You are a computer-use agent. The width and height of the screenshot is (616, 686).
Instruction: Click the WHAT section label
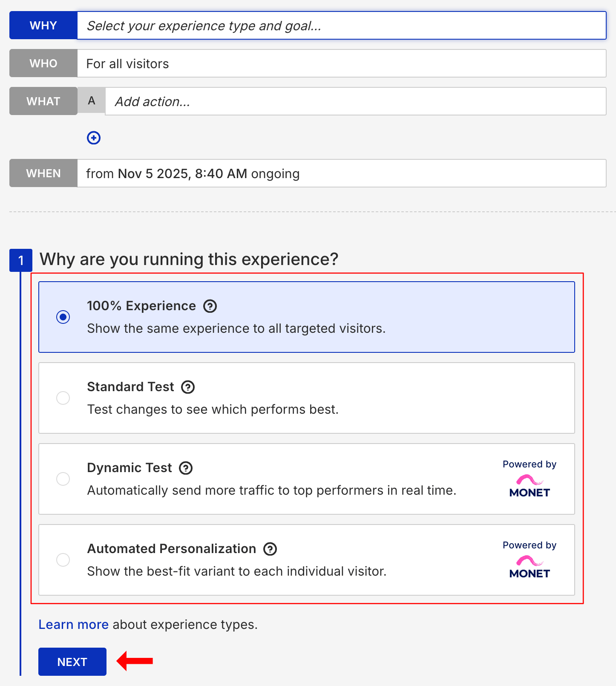[x=43, y=101]
